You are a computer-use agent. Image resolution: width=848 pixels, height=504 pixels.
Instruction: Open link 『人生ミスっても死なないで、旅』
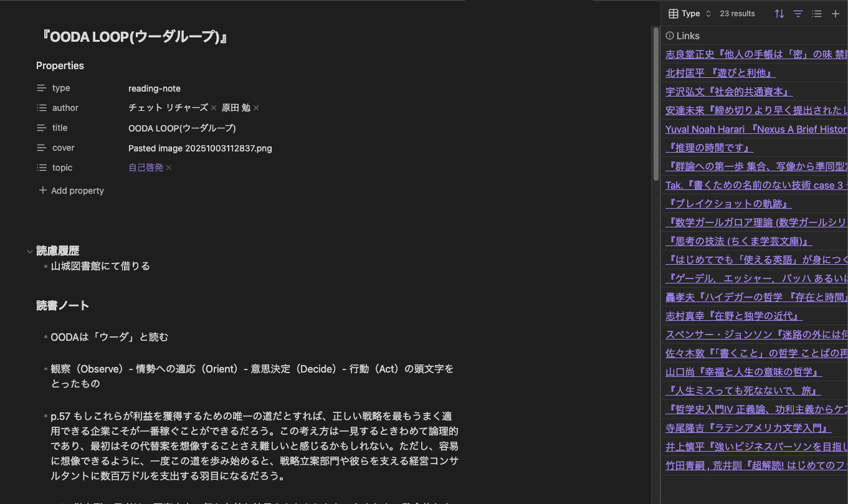[743, 391]
